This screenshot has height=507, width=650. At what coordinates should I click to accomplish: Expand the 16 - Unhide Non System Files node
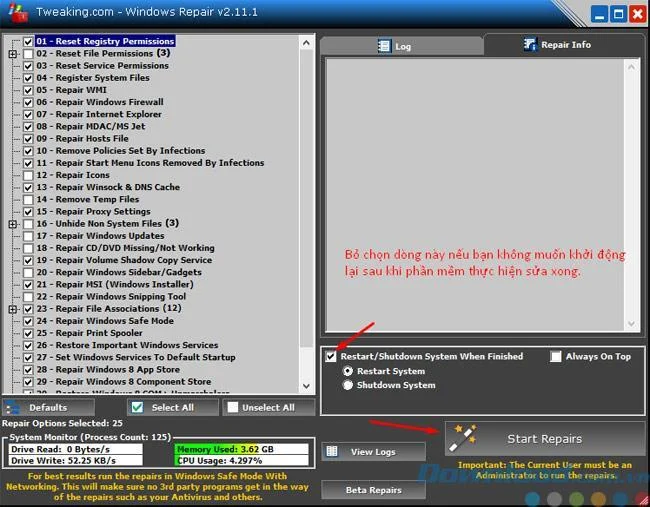click(13, 224)
